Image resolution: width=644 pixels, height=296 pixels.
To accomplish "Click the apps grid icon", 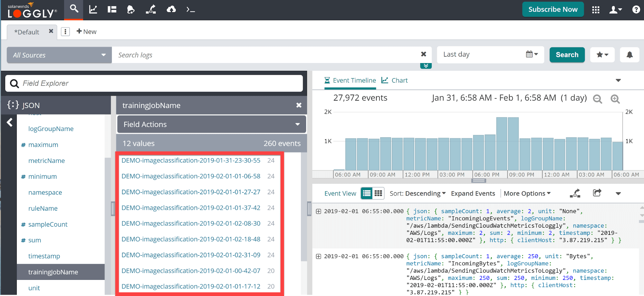I will point(596,10).
